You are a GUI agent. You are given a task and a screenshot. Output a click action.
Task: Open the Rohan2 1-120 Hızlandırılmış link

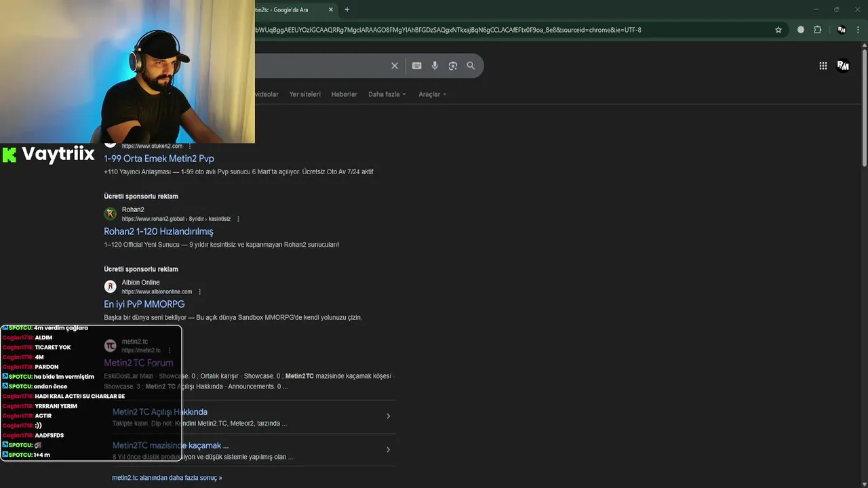click(159, 232)
